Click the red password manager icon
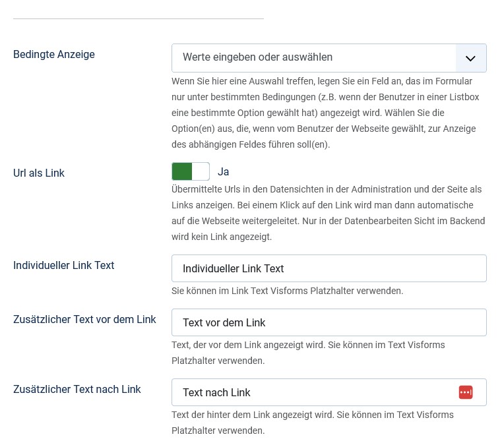 466,392
